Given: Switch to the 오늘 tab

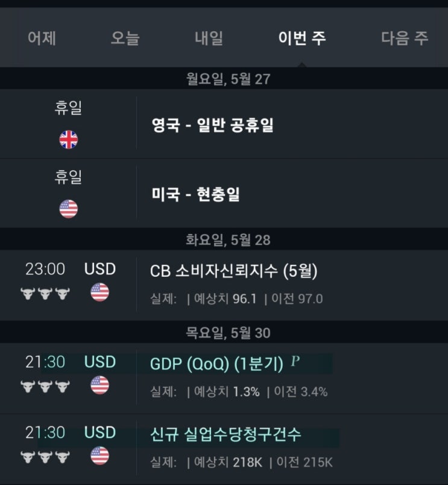Looking at the screenshot, I should pos(125,38).
